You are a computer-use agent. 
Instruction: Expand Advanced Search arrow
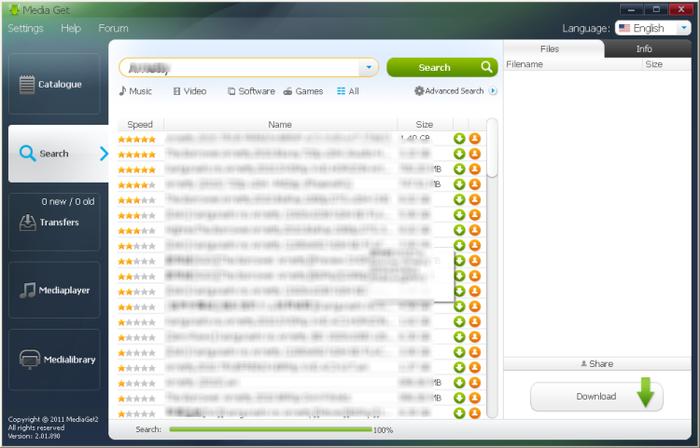click(493, 91)
